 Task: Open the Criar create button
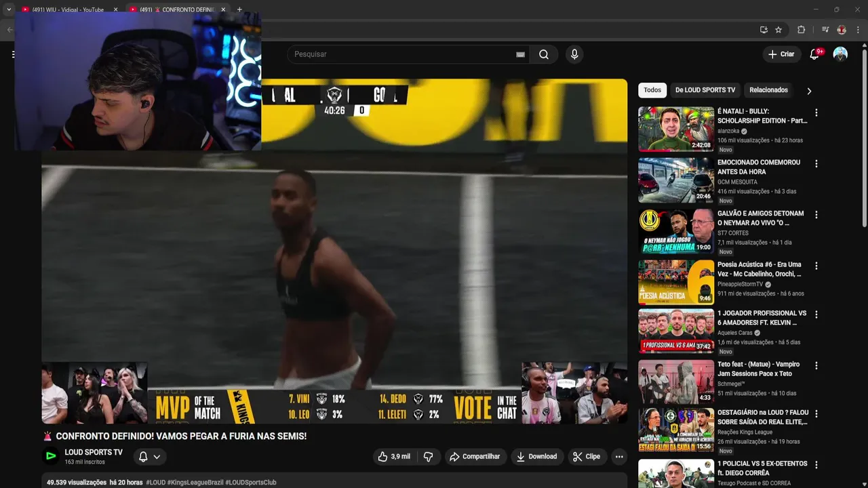point(781,54)
